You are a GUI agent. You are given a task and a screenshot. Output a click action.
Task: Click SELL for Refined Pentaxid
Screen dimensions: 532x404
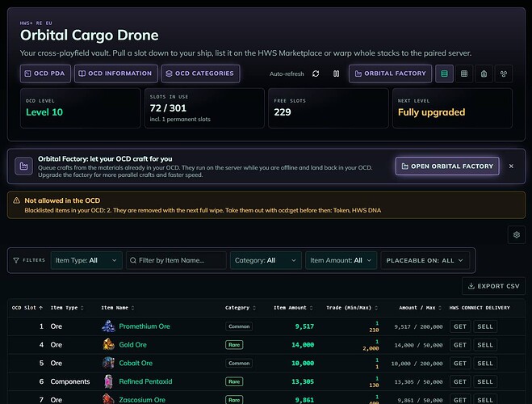(485, 381)
